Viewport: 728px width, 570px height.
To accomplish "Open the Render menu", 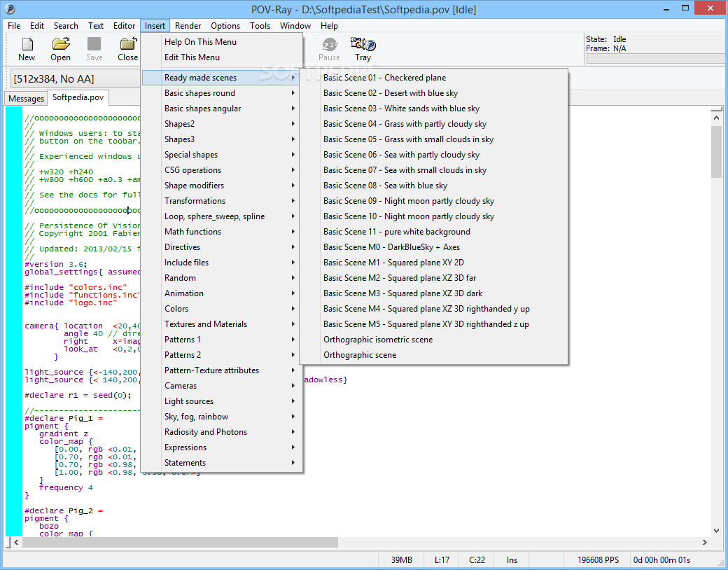I will pos(188,25).
